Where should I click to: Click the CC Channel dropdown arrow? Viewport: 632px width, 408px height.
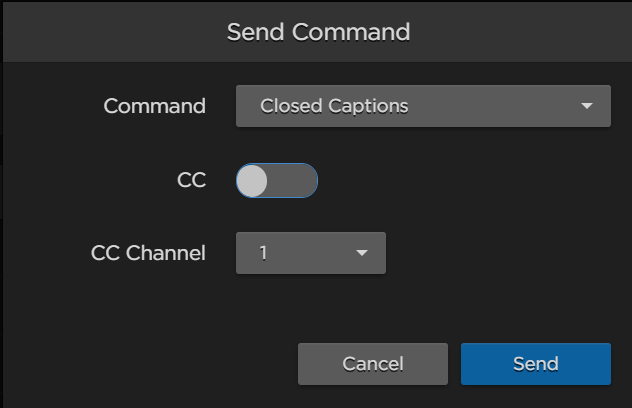click(x=362, y=253)
